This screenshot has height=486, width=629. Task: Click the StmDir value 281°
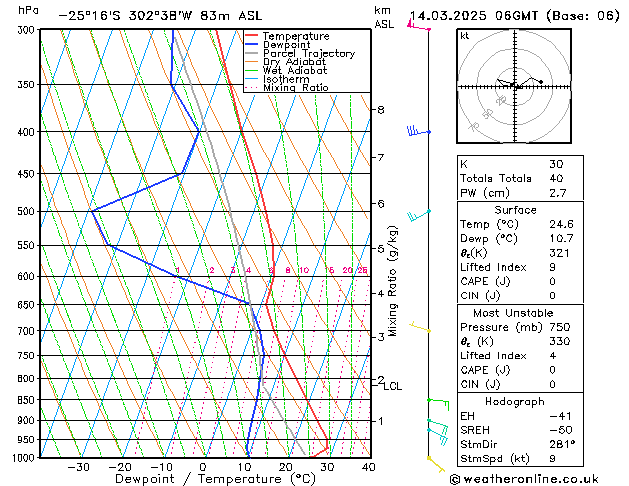562,445
